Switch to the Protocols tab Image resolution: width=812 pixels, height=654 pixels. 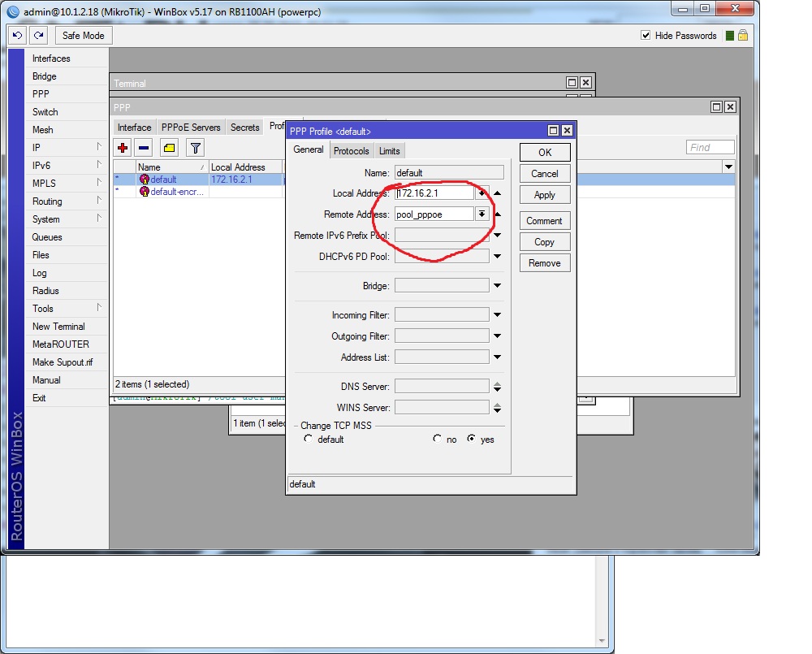coord(351,151)
